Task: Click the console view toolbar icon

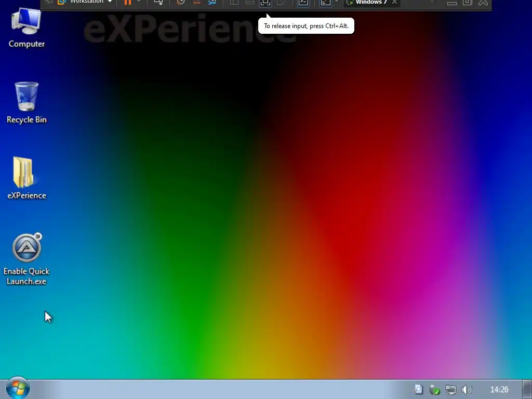Action: tap(303, 3)
